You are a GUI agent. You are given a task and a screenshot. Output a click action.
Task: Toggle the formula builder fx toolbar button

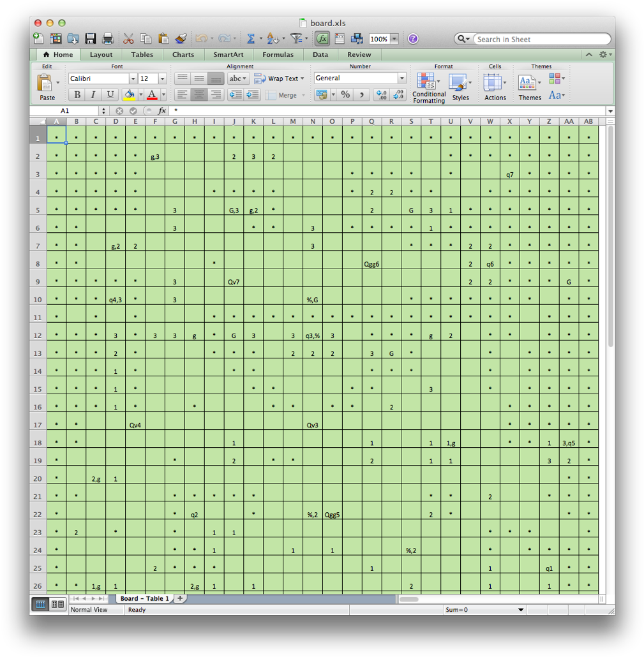(322, 38)
